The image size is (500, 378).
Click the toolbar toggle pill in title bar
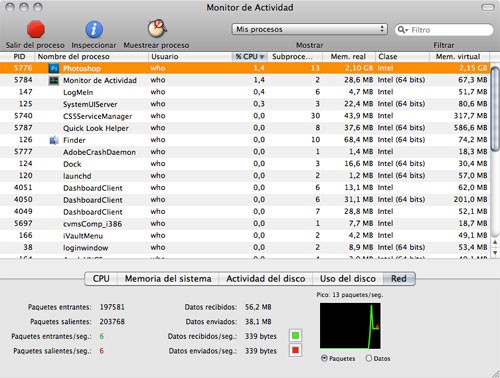[488, 7]
